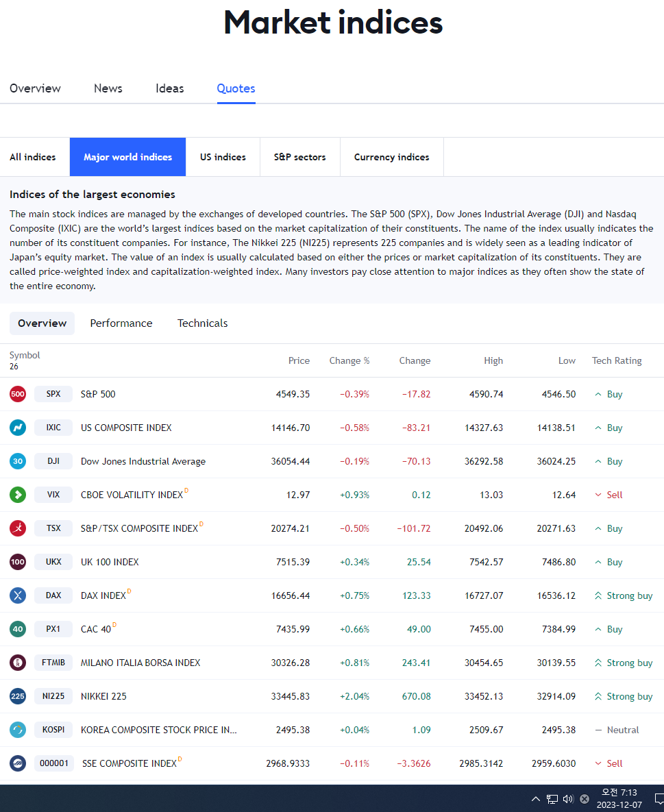664x812 pixels.
Task: Switch to the Ideas tab
Action: point(170,88)
